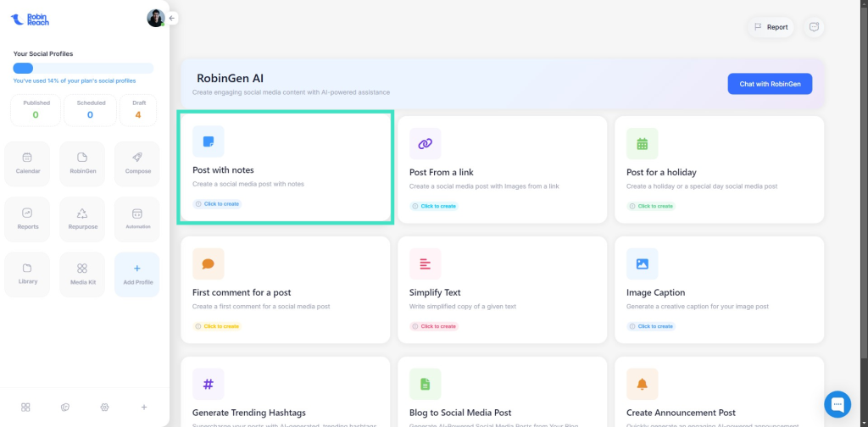Select 'First comment for a post' title
The image size is (868, 427).
(x=242, y=292)
